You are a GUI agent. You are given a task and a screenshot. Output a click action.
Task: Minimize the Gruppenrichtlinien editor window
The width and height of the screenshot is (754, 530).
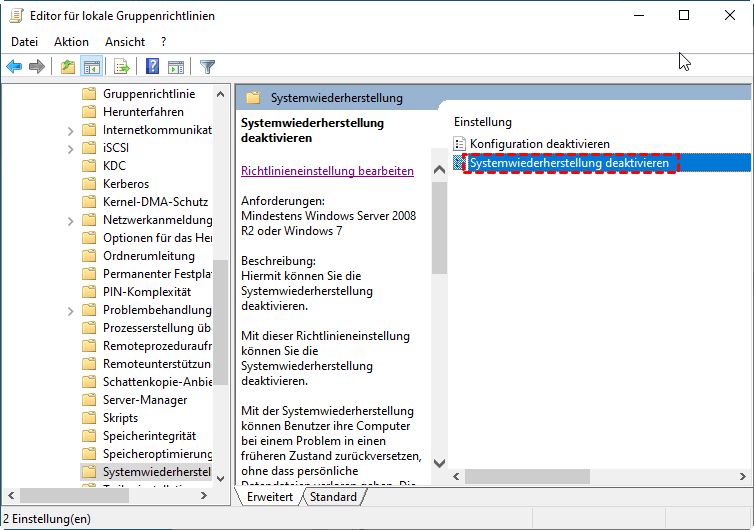(639, 15)
